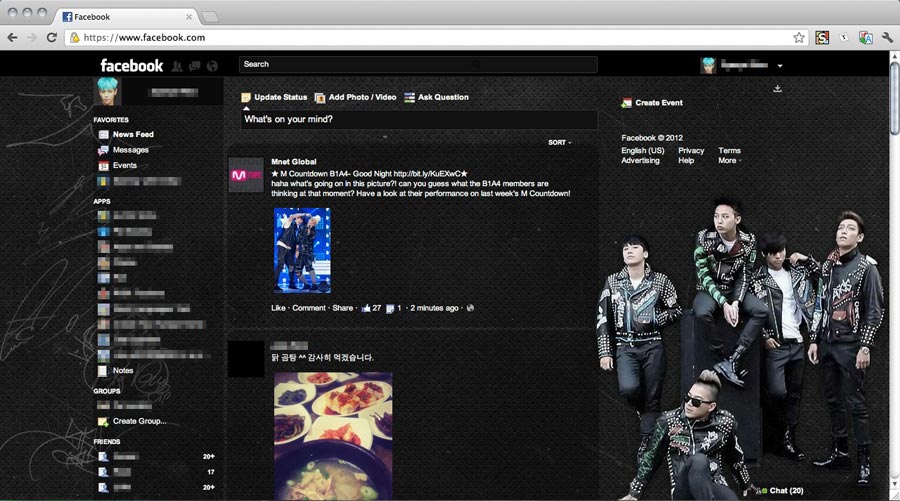Click the shares count icon
Viewport: 900px width, 501px height.
tap(390, 309)
